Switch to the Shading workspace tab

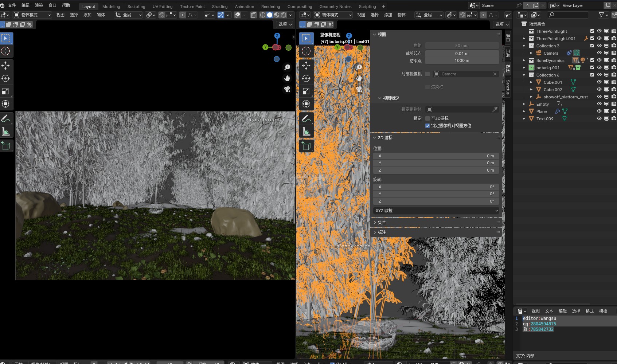click(x=220, y=7)
